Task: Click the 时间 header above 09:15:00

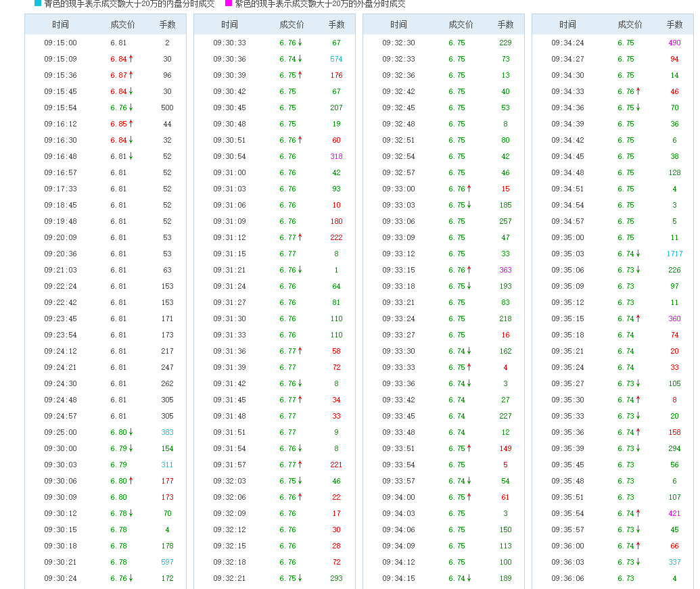Action: tap(60, 24)
